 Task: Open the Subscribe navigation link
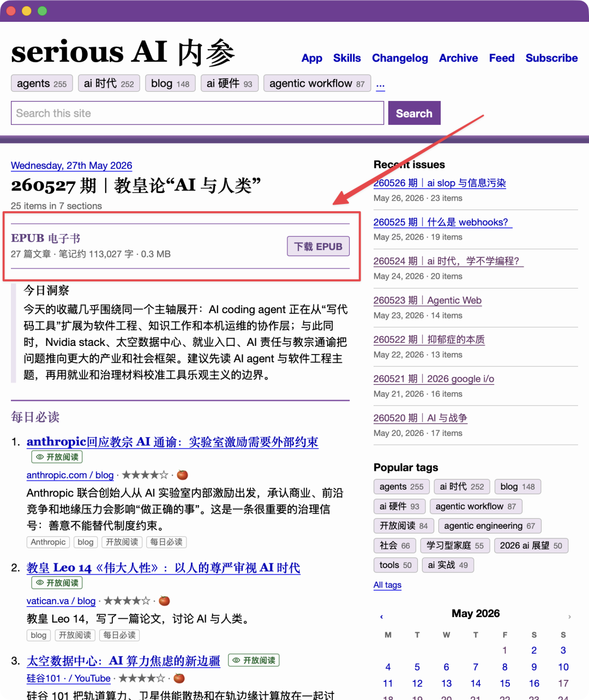pos(551,58)
